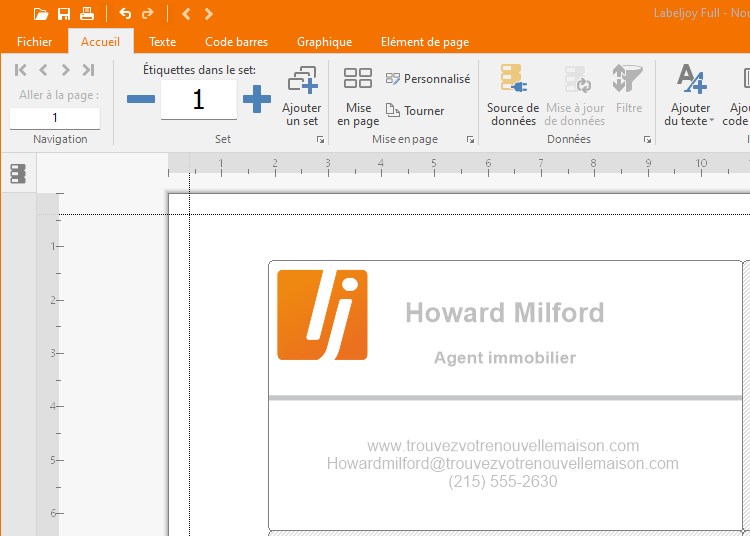Decrease the label count with the minus button
This screenshot has height=536, width=750.
[x=141, y=99]
